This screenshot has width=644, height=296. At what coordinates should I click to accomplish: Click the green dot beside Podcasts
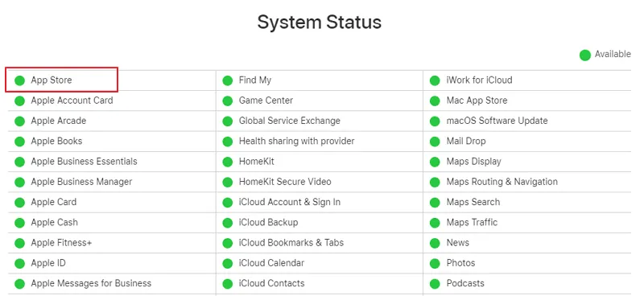point(435,284)
